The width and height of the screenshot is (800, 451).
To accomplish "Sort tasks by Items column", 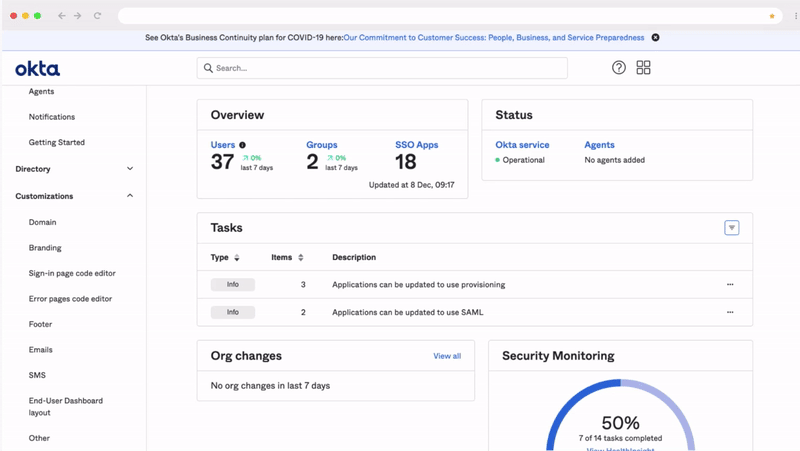I will point(301,258).
